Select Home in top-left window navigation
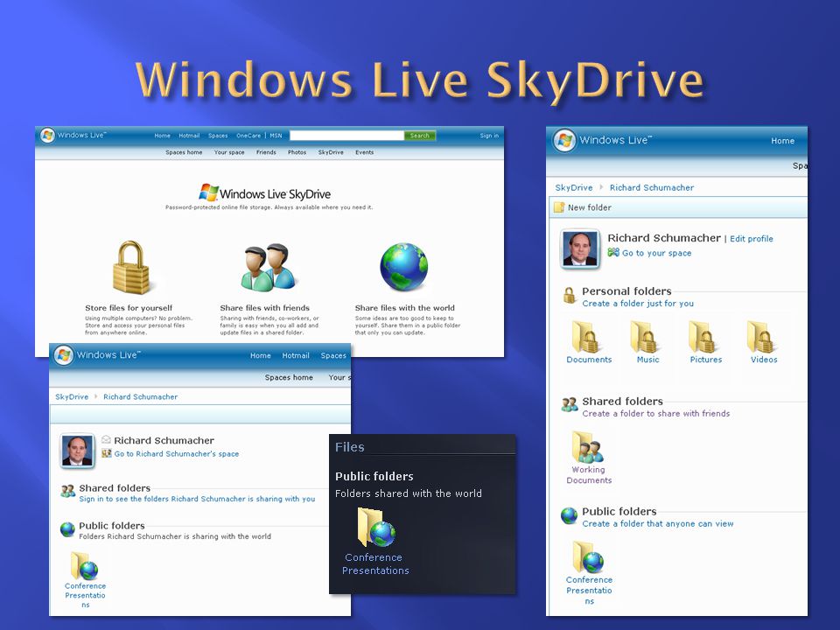 pos(163,136)
